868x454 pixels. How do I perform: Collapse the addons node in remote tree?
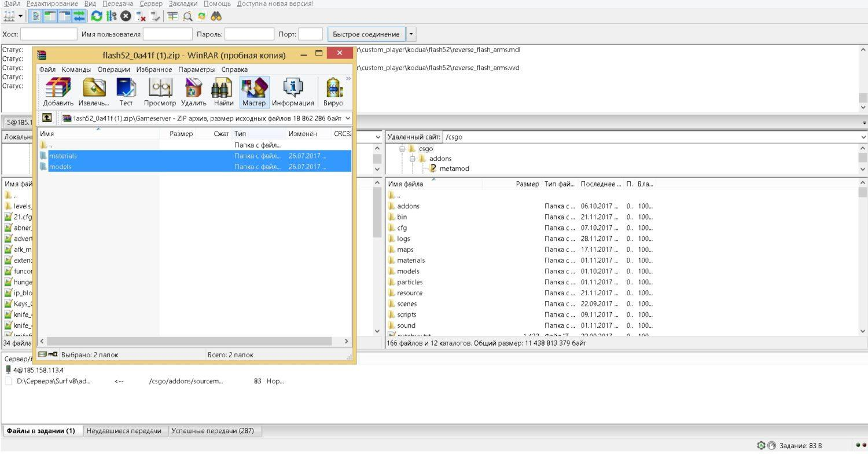coord(413,159)
